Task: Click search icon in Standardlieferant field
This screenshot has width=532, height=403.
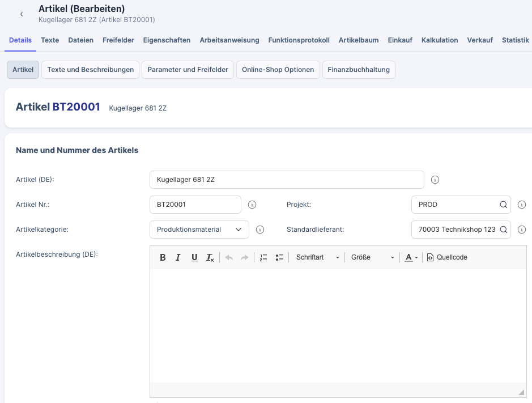Action: pos(503,230)
